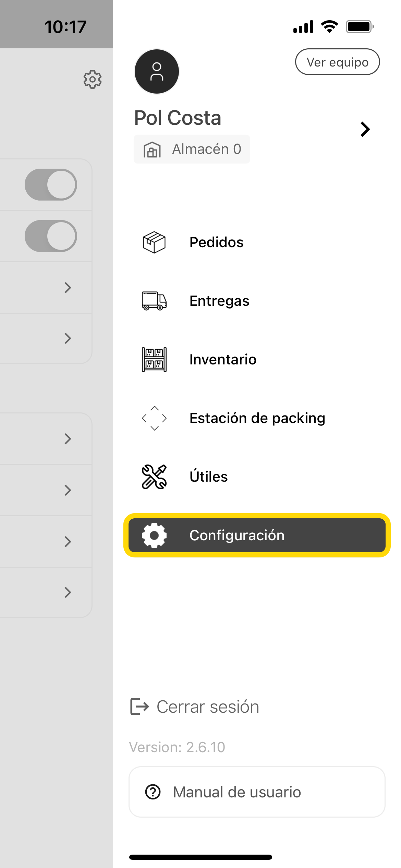The image size is (401, 868).
Task: Expand profile details with the right-facing chevron
Action: tap(365, 129)
